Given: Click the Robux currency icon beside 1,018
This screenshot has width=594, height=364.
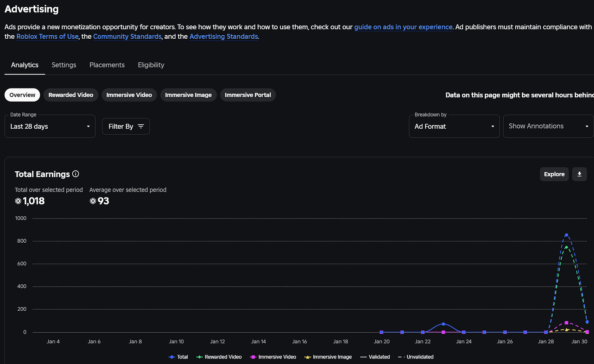Looking at the screenshot, I should click(x=18, y=201).
